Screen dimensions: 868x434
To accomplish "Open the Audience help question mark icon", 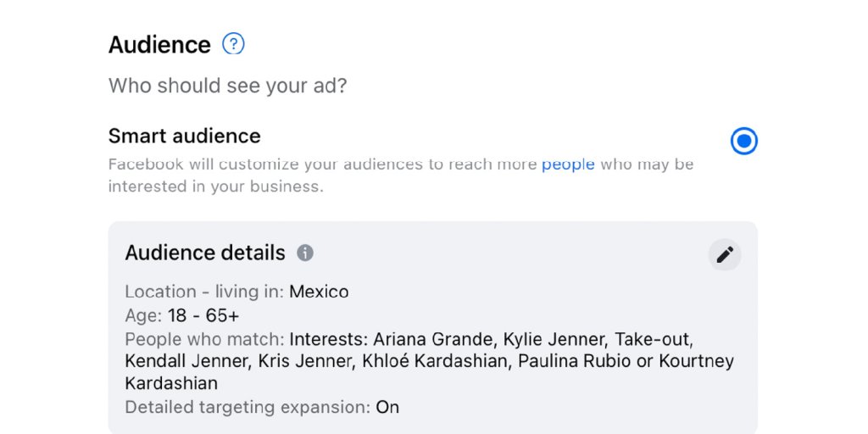I will [233, 44].
